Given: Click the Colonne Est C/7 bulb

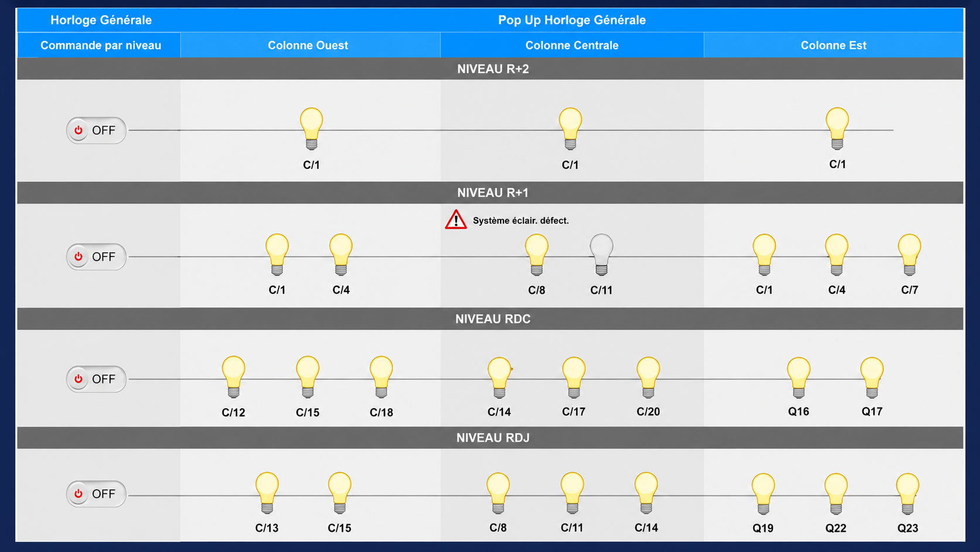Looking at the screenshot, I should 909,255.
